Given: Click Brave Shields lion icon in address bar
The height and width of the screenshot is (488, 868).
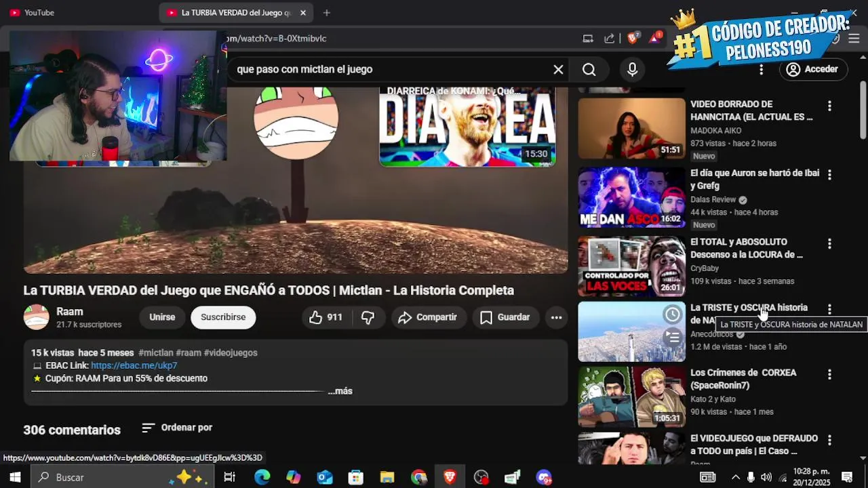Looking at the screenshot, I should pos(633,39).
